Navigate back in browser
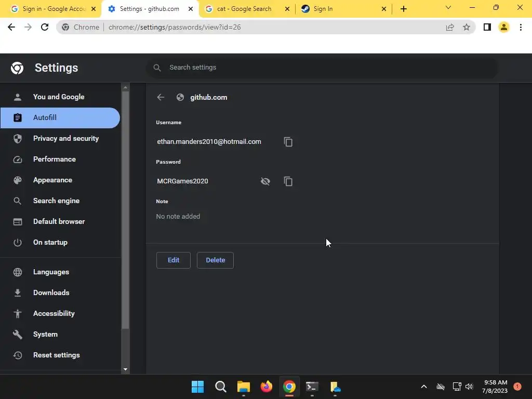The height and width of the screenshot is (399, 532). (11, 27)
